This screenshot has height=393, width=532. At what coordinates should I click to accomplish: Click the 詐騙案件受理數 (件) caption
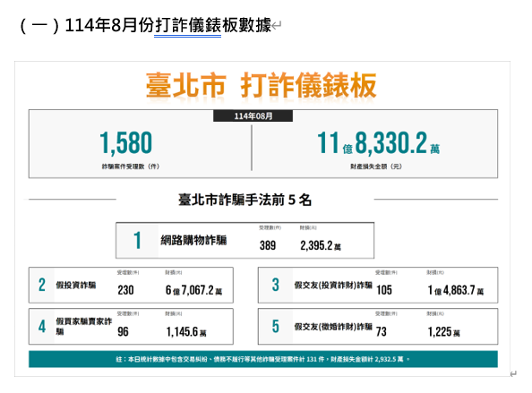(130, 167)
